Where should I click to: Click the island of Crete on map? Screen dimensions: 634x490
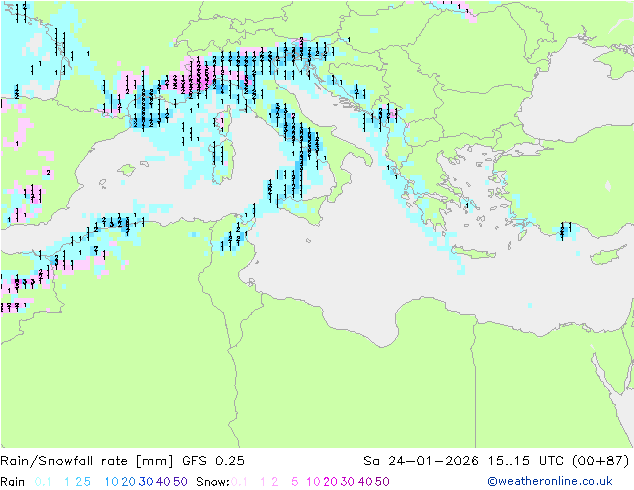[x=471, y=251]
